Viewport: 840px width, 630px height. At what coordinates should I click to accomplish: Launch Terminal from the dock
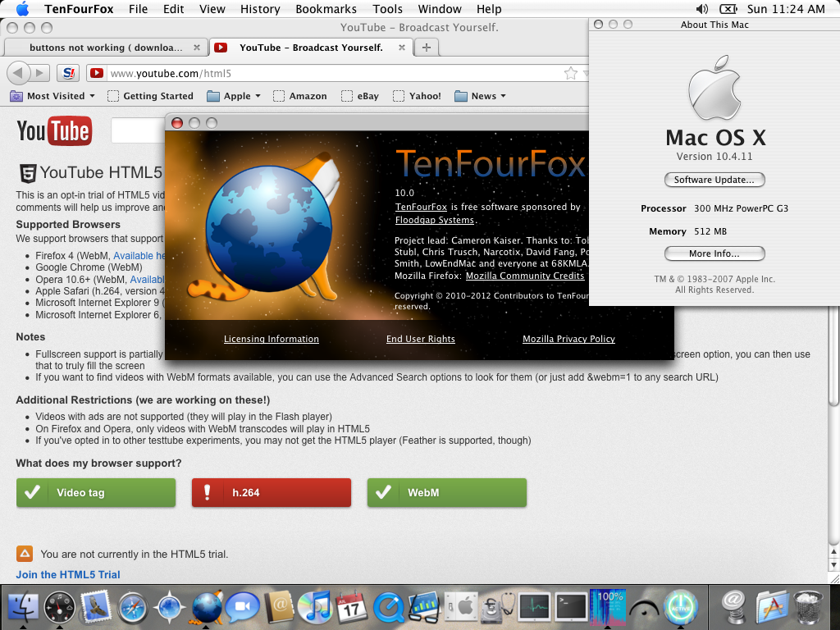(x=571, y=607)
